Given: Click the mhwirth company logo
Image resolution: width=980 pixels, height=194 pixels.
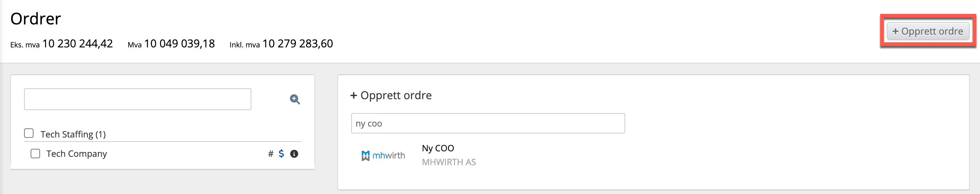Looking at the screenshot, I should coord(383,155).
